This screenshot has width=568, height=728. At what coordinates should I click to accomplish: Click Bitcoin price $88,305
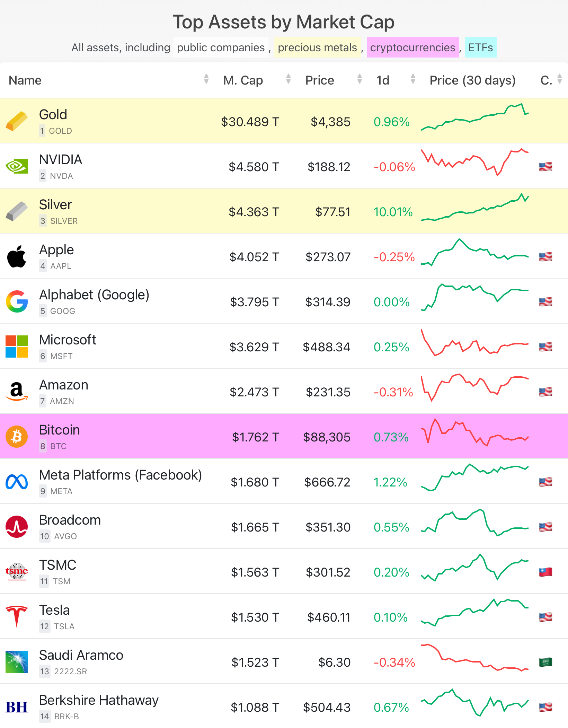click(x=327, y=437)
